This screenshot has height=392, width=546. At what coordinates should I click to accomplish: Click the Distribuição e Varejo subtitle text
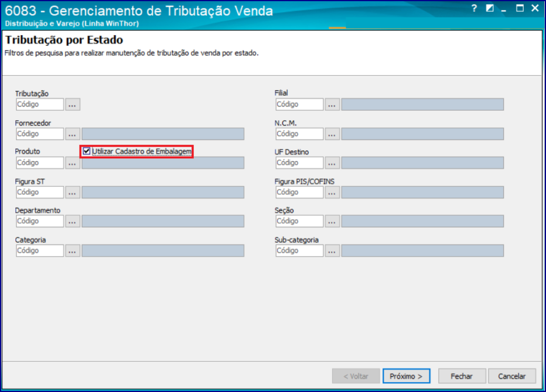point(71,23)
